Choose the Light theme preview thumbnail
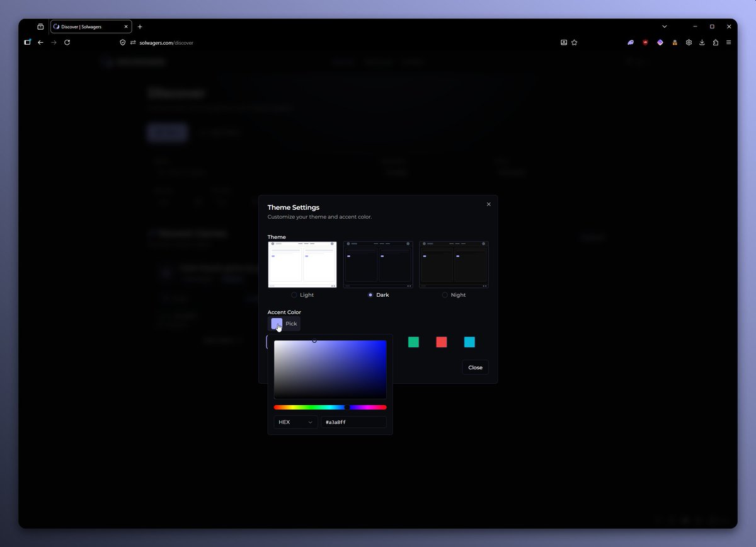The image size is (756, 547). click(x=302, y=265)
